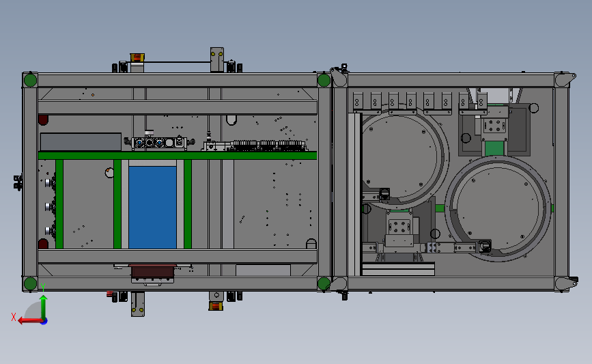
Task: Select the vertical aluminum profile beside left bowl
Action: pos(354,195)
